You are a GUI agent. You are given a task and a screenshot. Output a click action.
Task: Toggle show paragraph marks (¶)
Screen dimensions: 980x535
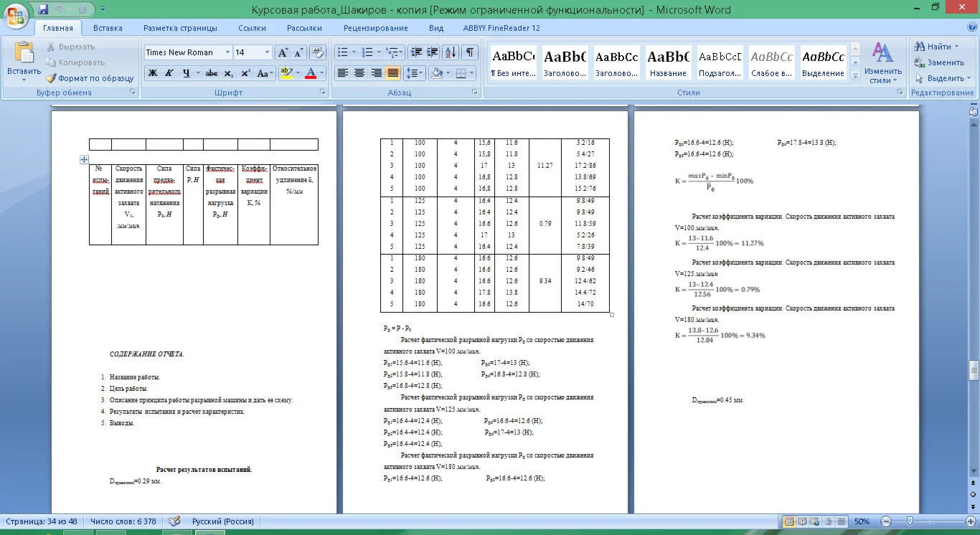point(469,52)
